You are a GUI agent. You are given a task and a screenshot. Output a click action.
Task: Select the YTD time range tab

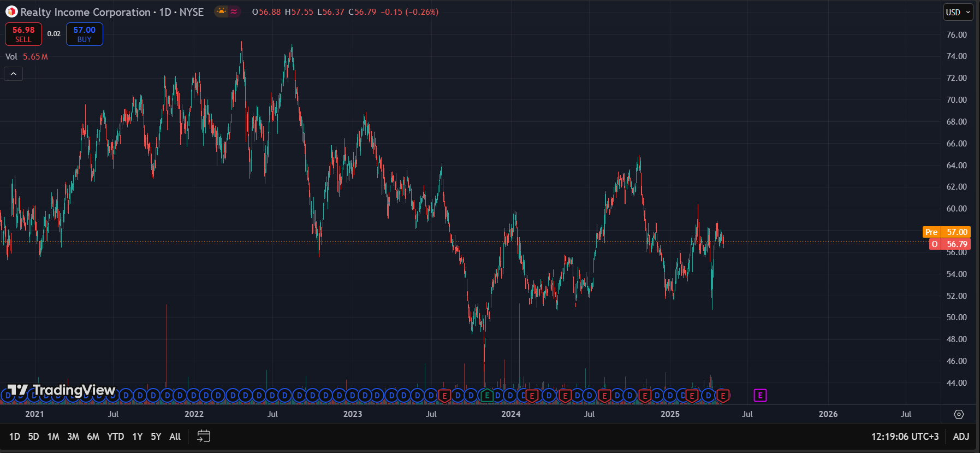[116, 437]
